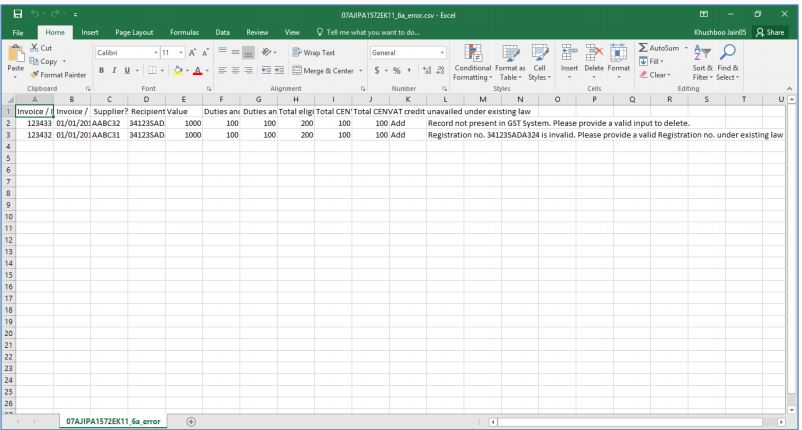The image size is (802, 430).
Task: Open the AutoSum dropdown arrow
Action: [686, 48]
